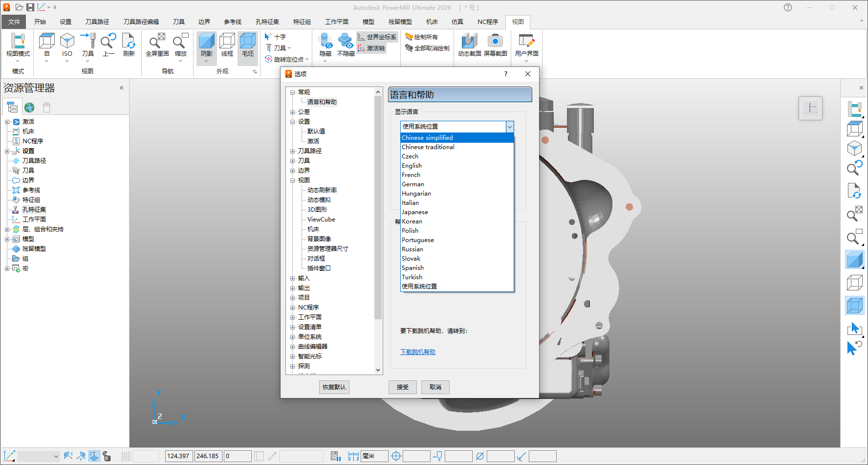Select English in language list
The image size is (868, 465).
(457, 165)
